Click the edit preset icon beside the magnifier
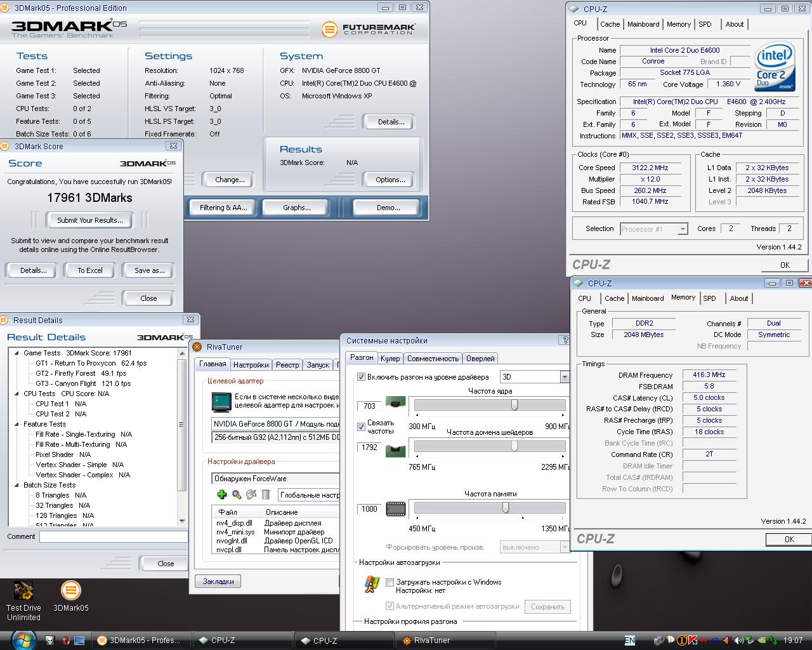 point(251,494)
